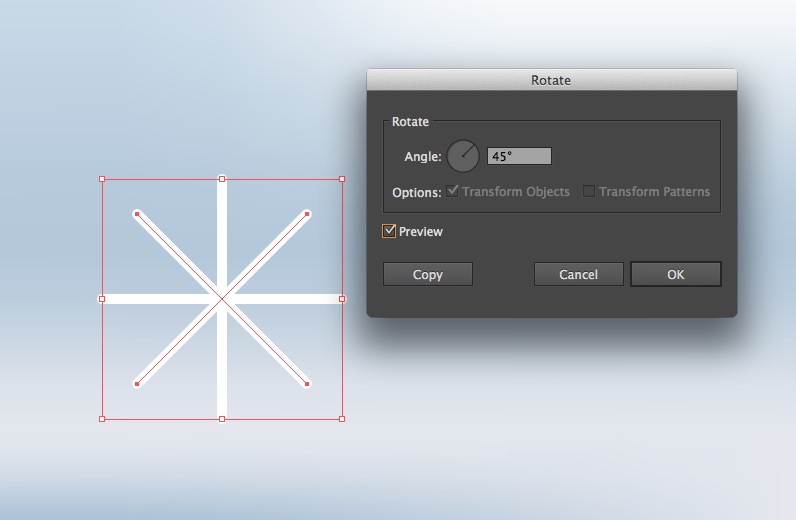
Task: Click the bottom-center bounding box handle
Action: [x=222, y=419]
